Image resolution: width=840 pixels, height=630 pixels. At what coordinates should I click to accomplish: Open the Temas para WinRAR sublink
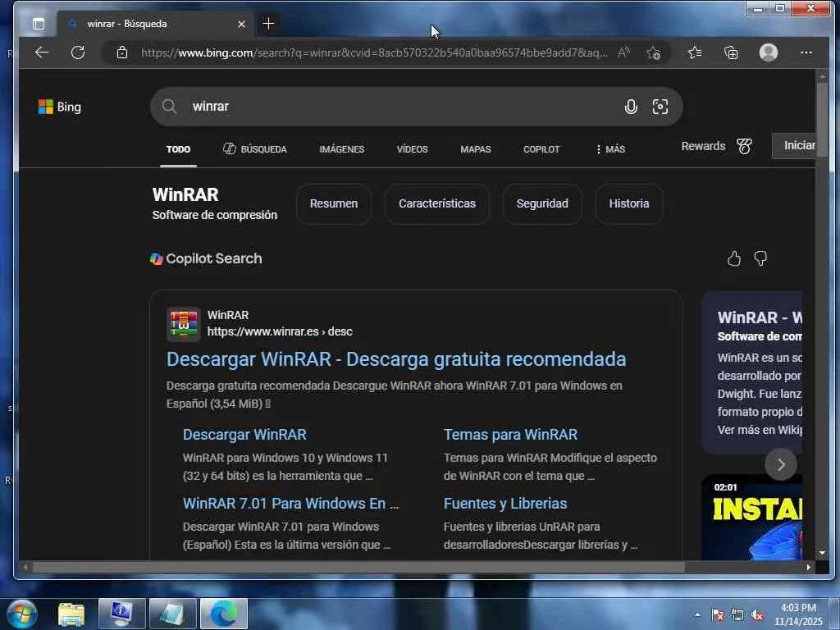coord(510,435)
